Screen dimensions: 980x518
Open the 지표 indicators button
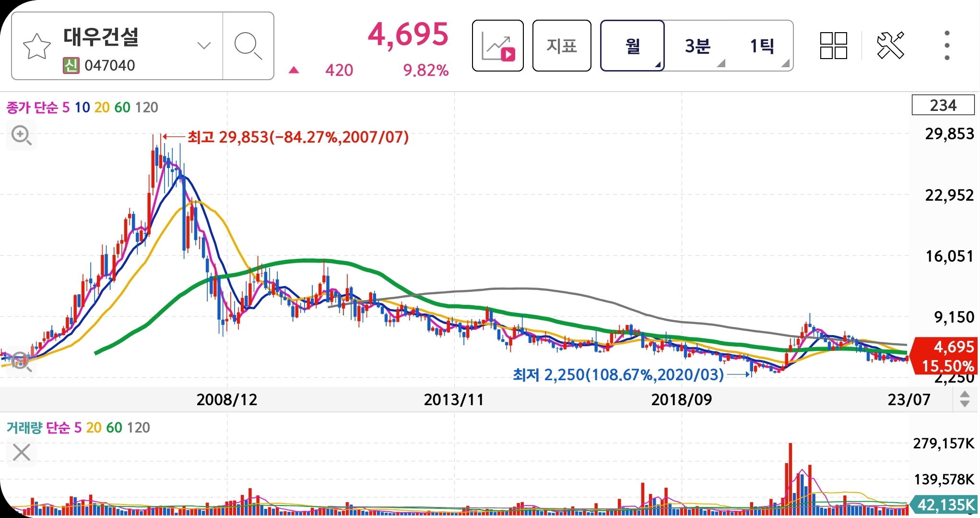[562, 46]
